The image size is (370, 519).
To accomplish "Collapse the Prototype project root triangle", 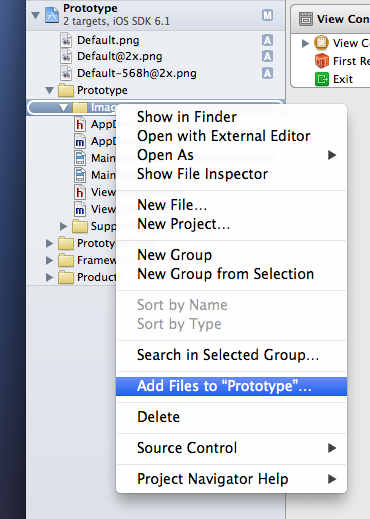I will 36,15.
